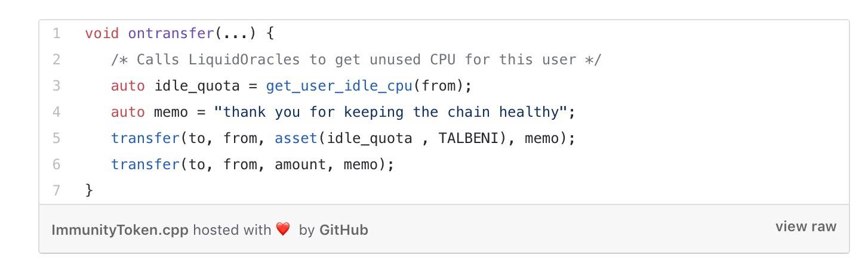Select line number 4
The height and width of the screenshot is (261, 868).
pyautogui.click(x=57, y=112)
